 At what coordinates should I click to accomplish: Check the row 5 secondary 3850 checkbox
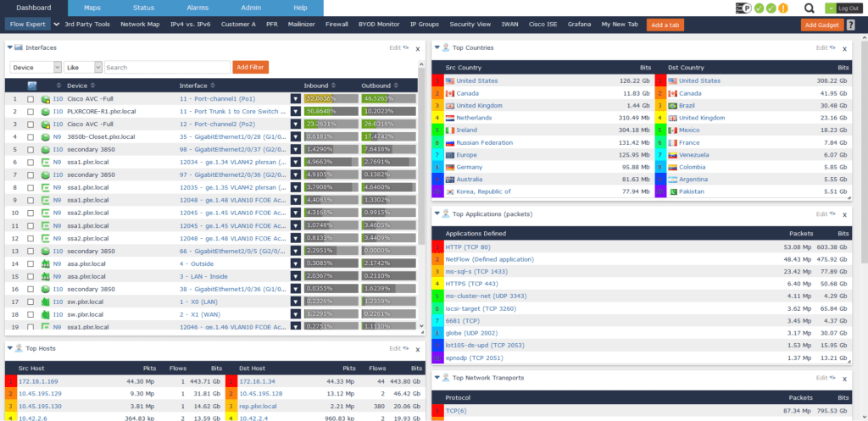[x=31, y=149]
